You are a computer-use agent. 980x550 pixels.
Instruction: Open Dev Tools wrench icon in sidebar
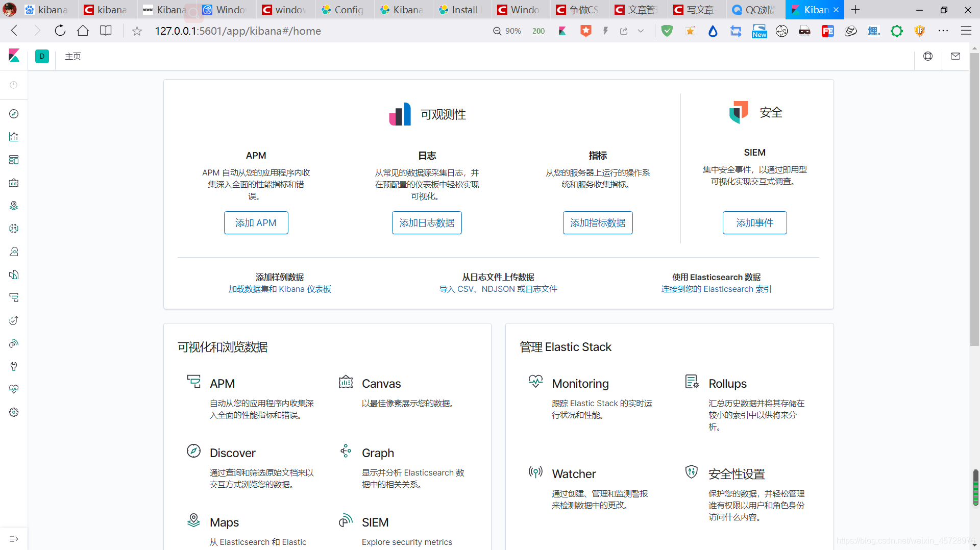tap(14, 366)
